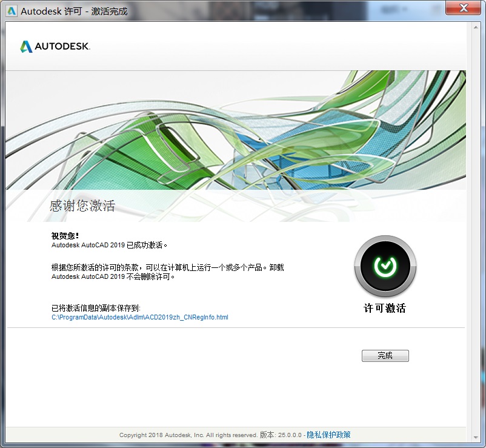Click the scrollbar up arrow
The image size is (486, 448).
(476, 28)
